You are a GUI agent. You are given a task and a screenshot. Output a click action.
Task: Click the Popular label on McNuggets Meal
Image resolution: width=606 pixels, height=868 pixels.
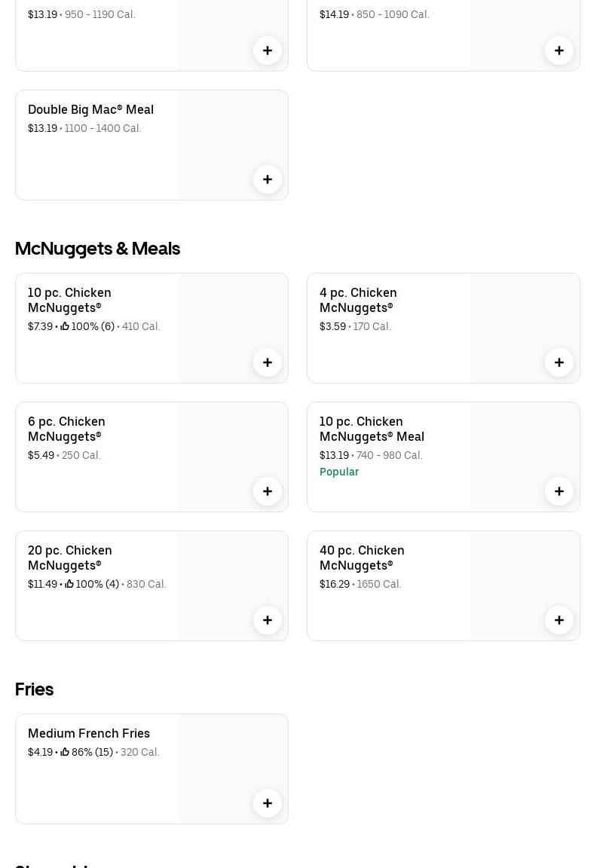(x=339, y=472)
